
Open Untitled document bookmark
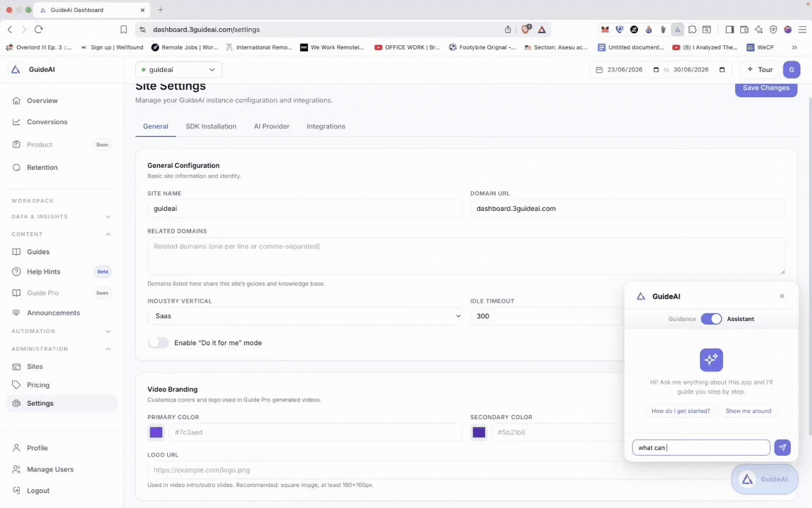pyautogui.click(x=631, y=47)
